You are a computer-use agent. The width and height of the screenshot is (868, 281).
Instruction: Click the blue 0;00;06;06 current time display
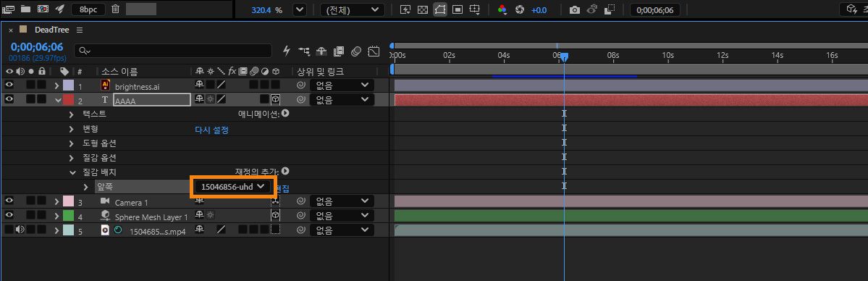point(37,47)
